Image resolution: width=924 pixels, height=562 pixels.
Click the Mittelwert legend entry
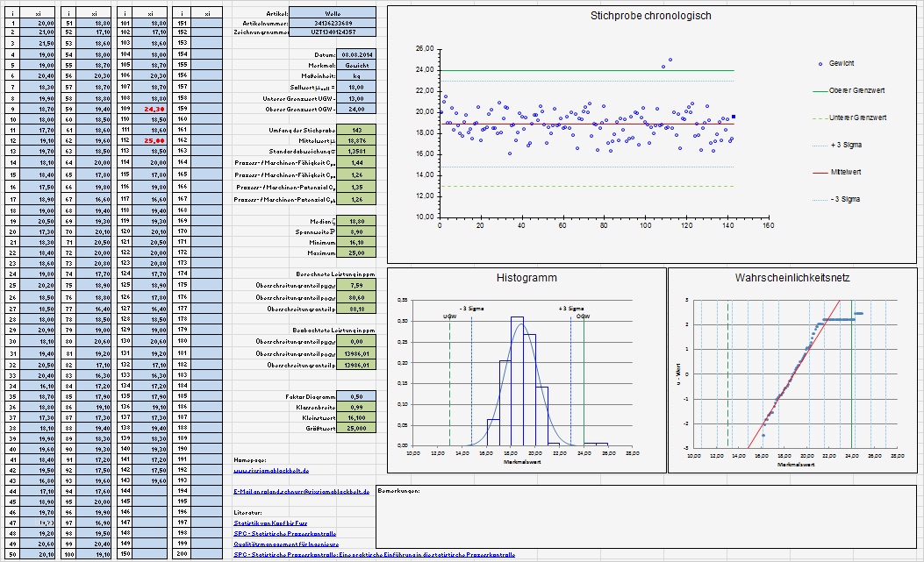(x=846, y=172)
